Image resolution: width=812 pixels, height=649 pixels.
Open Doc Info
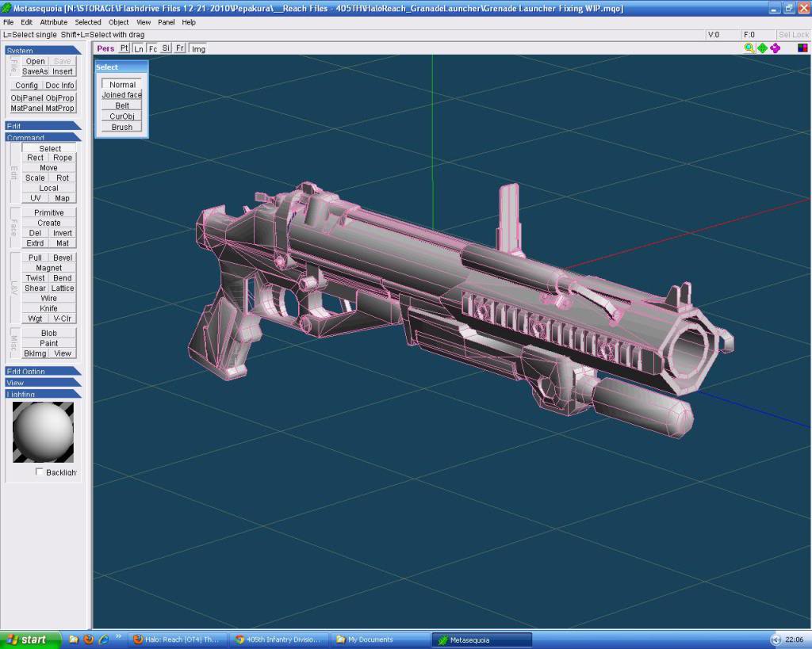coord(59,86)
